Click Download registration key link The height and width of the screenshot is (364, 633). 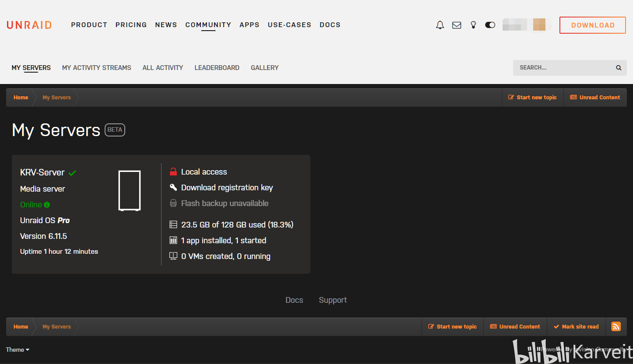227,188
